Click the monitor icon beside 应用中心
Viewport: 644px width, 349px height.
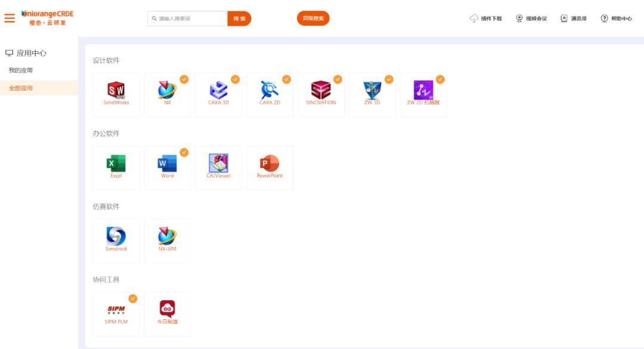click(x=9, y=53)
